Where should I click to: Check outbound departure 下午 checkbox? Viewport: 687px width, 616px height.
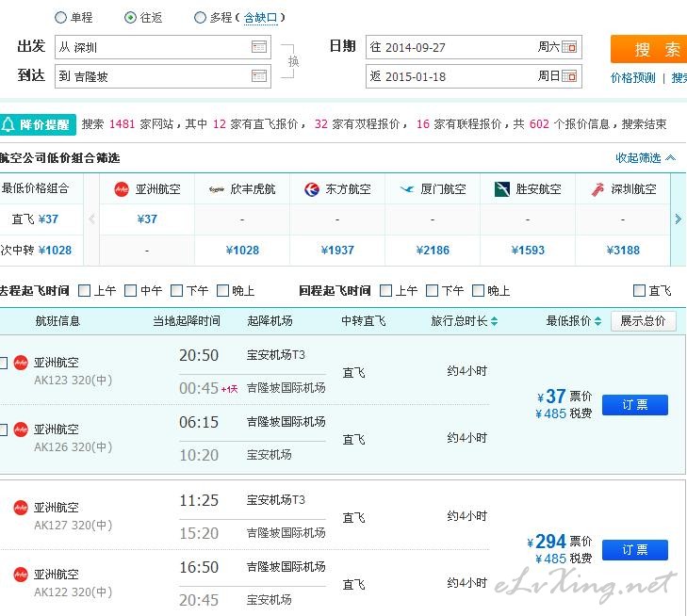pyautogui.click(x=176, y=291)
